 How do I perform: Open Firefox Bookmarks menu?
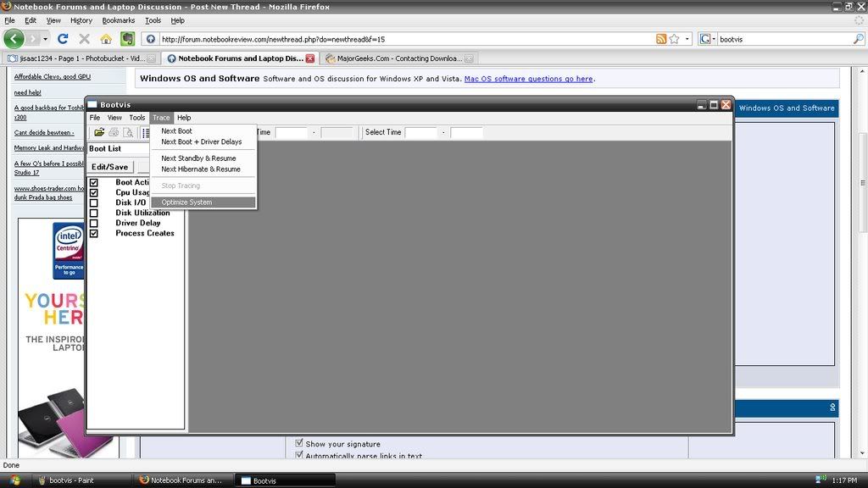pos(119,20)
